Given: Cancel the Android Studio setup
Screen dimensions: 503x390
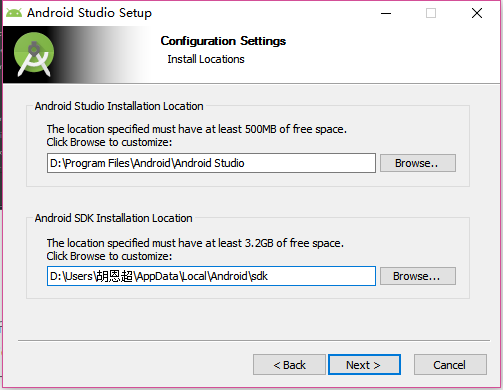Looking at the screenshot, I should click(x=450, y=365).
